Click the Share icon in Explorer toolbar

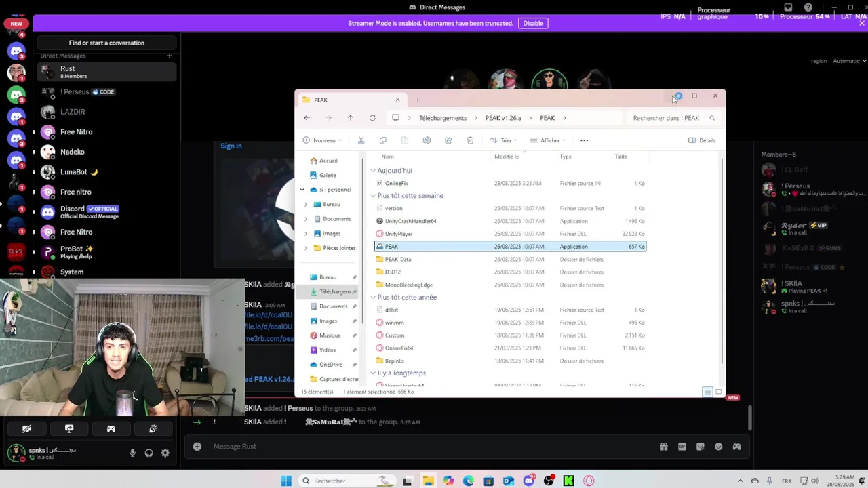[448, 140]
